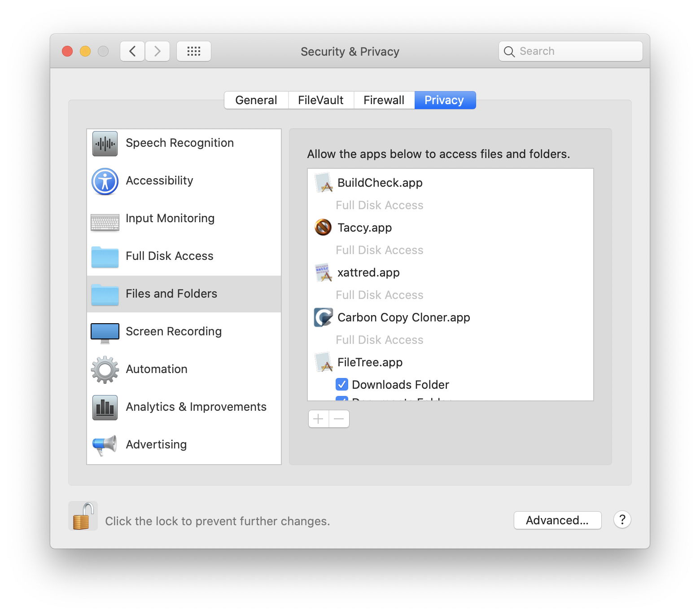Viewport: 700px width, 615px height.
Task: Click the Advanced… button
Action: click(x=557, y=520)
